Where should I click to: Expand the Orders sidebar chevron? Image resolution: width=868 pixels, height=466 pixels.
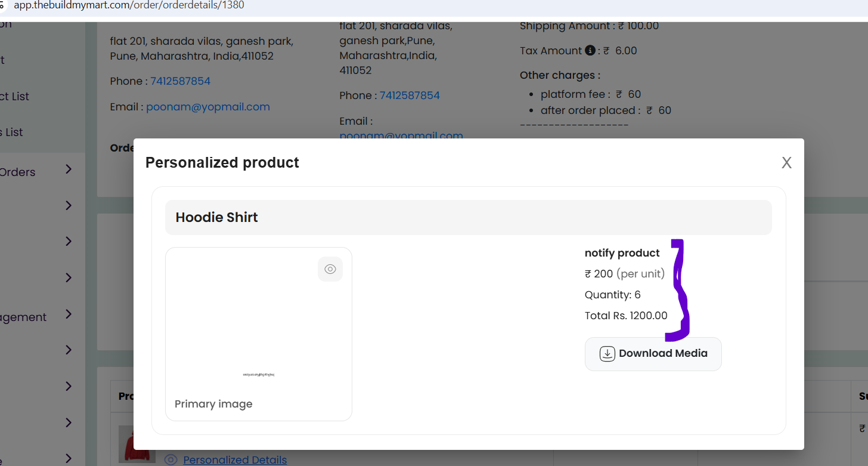(x=69, y=169)
